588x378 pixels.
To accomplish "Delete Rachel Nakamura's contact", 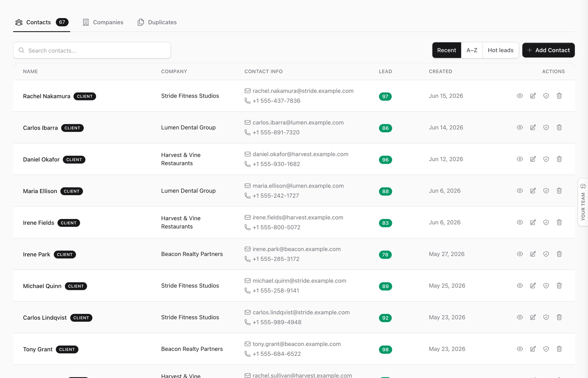I will pos(559,96).
